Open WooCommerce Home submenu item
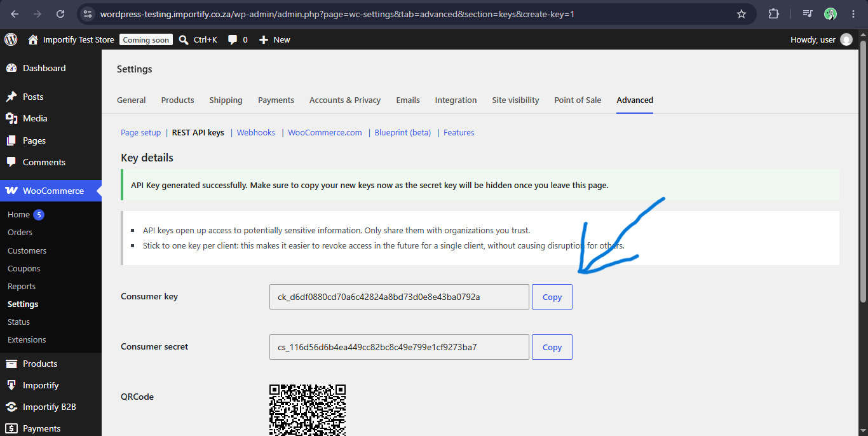This screenshot has height=436, width=868. point(18,215)
